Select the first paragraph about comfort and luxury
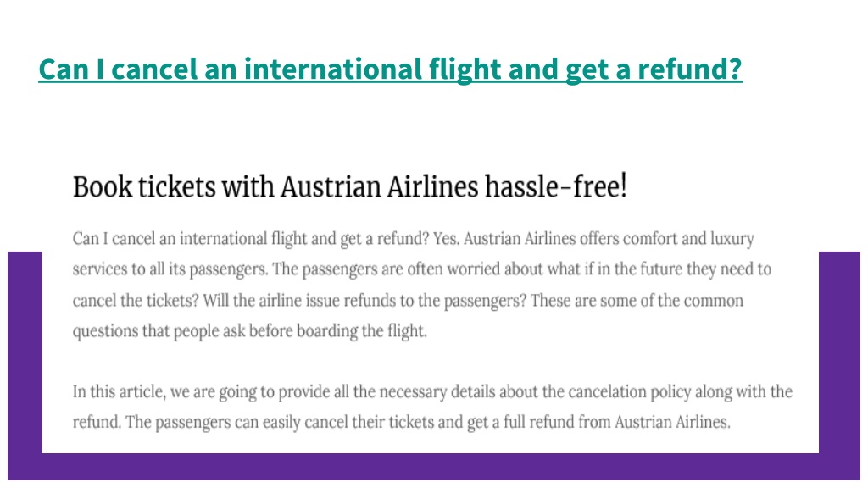Viewport: 868px width, 488px height. (x=422, y=285)
